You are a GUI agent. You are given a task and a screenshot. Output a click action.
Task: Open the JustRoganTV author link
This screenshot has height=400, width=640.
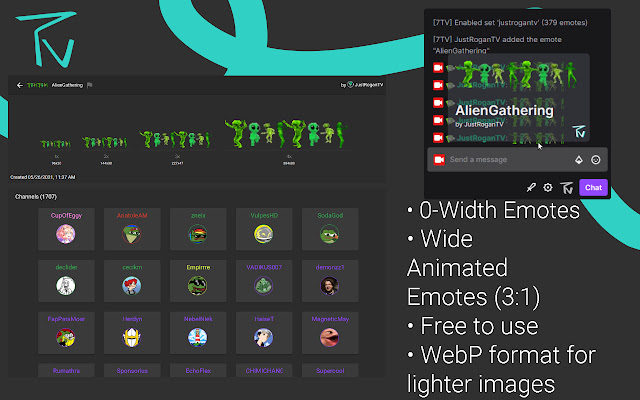(x=369, y=85)
